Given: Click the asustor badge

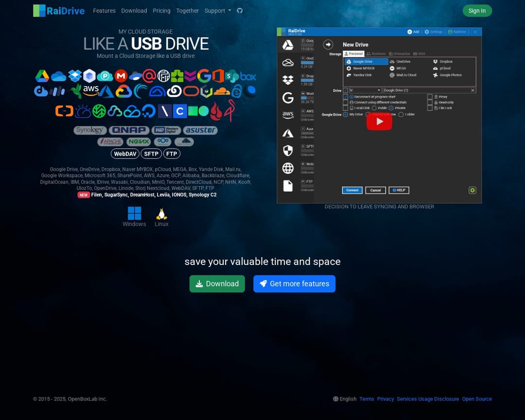Looking at the screenshot, I should (200, 130).
